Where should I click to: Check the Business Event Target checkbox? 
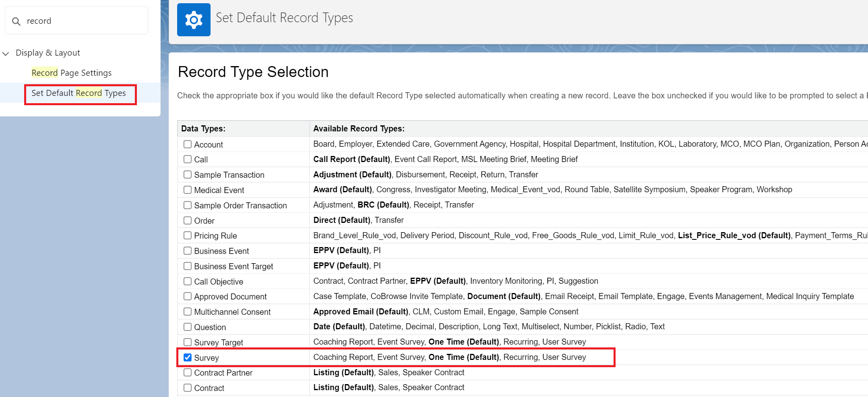click(x=188, y=266)
